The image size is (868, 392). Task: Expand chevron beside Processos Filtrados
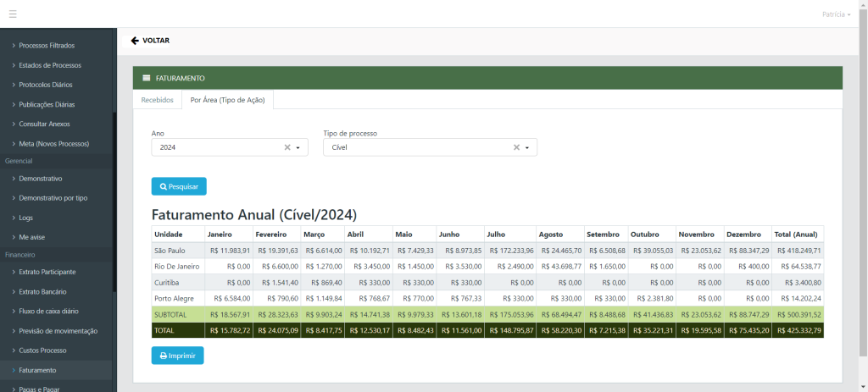(x=13, y=45)
